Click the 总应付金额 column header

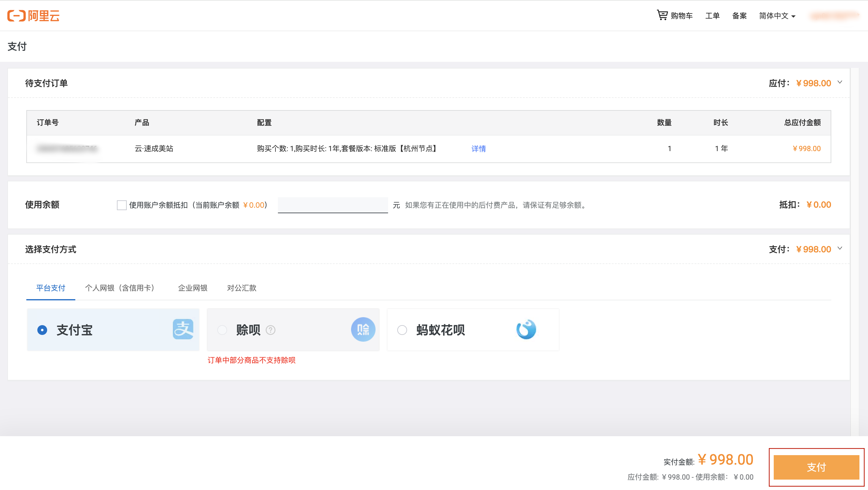click(x=802, y=123)
